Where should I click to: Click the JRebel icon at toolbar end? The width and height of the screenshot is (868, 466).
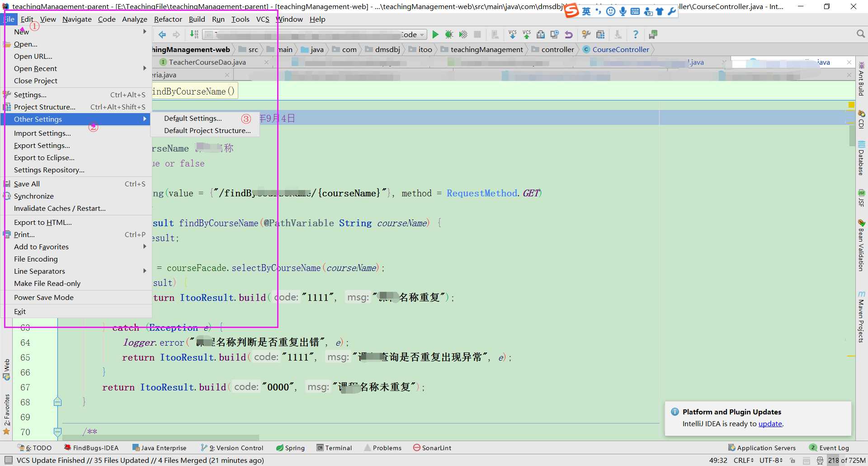click(x=653, y=34)
